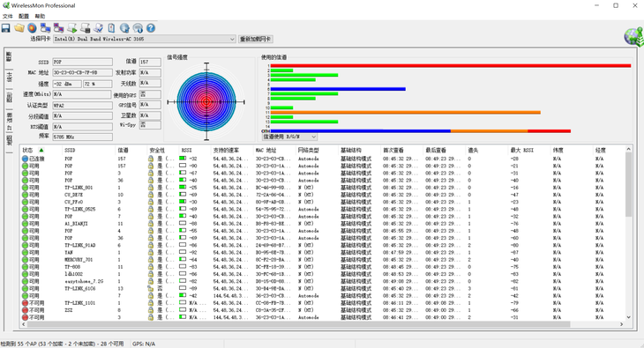Image resolution: width=644 pixels, height=348 pixels.
Task: Click the vertical scrollbar of network list
Action: (628, 233)
